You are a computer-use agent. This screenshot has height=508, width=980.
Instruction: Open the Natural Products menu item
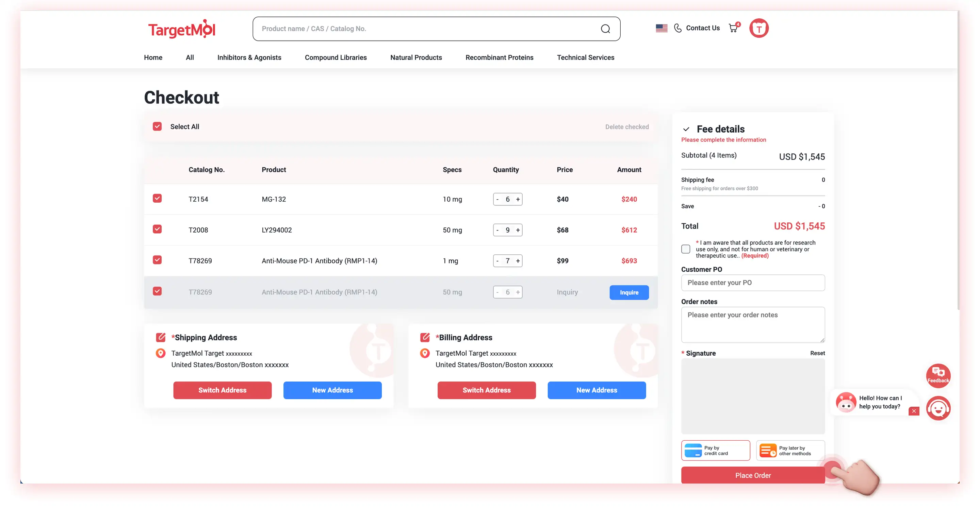coord(415,58)
